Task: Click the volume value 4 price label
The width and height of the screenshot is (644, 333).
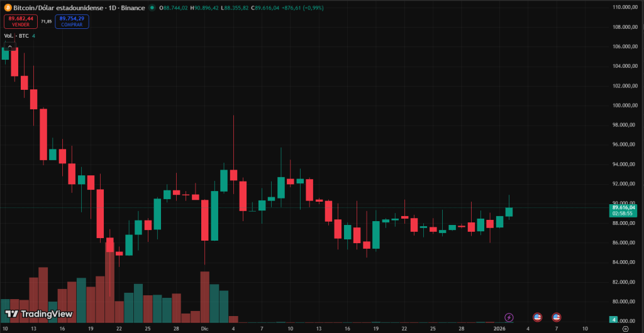Action: tap(613, 320)
